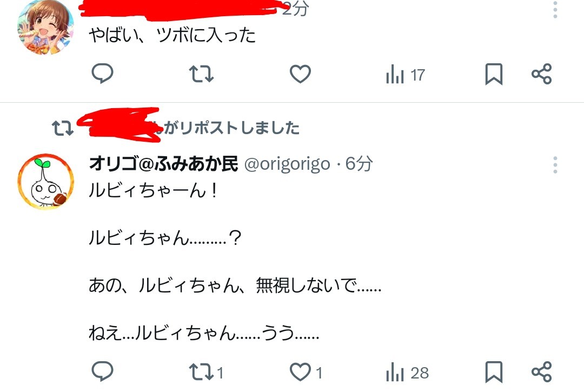This screenshot has height=392, width=584.
Task: Repost the ツボに入った post
Action: 201,74
